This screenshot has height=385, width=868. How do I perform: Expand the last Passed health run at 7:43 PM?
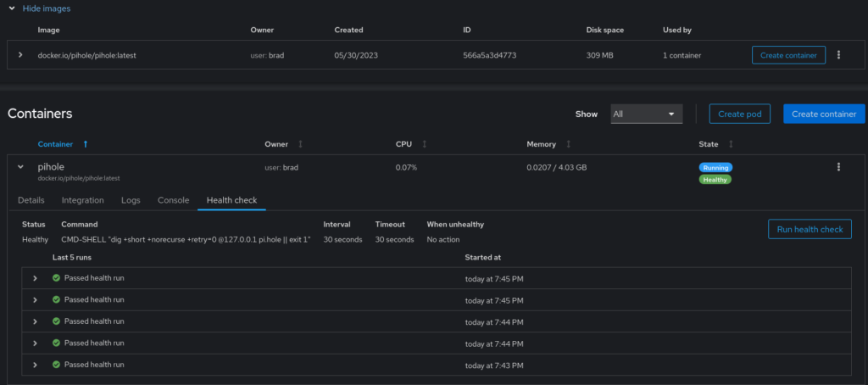pyautogui.click(x=35, y=365)
